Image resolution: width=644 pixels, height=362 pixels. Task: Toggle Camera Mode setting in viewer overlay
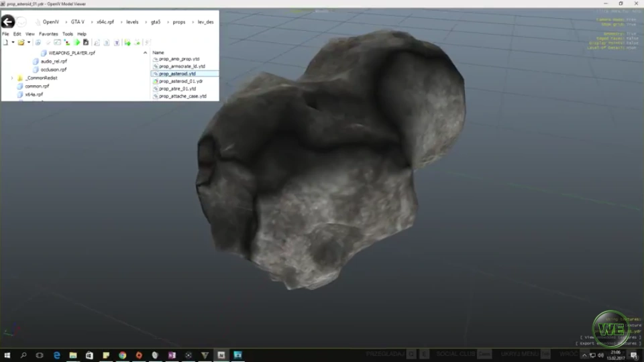pos(616,19)
